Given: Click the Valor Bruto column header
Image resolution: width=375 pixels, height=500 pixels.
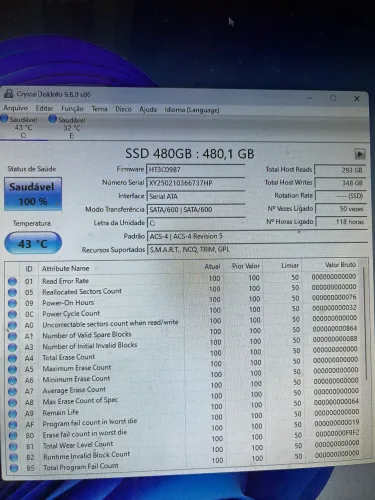Looking at the screenshot, I should [340, 265].
